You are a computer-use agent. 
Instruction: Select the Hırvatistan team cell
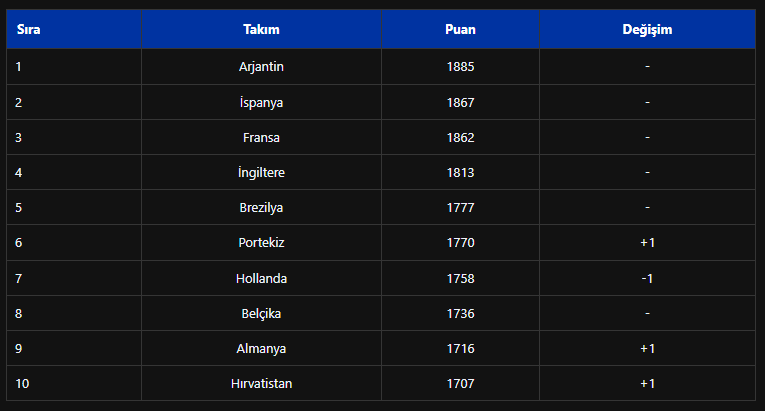click(262, 384)
